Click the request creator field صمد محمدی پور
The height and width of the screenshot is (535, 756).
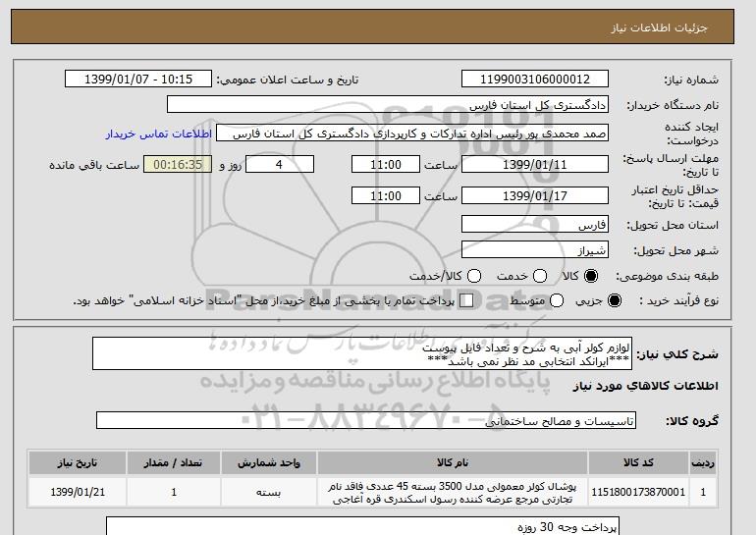coord(412,134)
